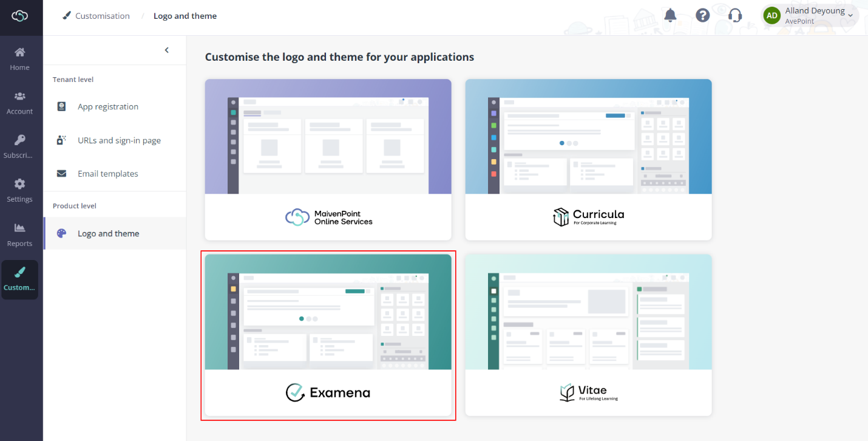Open URLs and sign-in page menu item
Viewport: 868px width, 441px height.
(115, 140)
